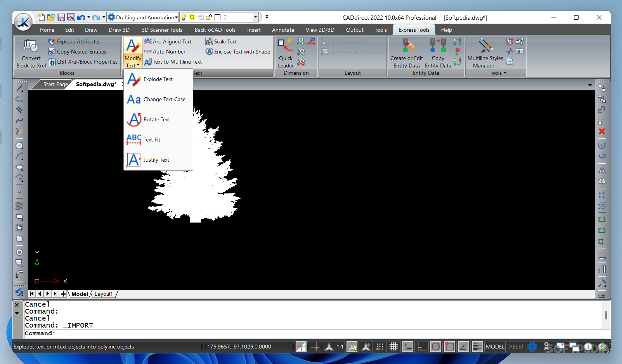
Task: Click the Redo arrow icon
Action: pos(96,17)
